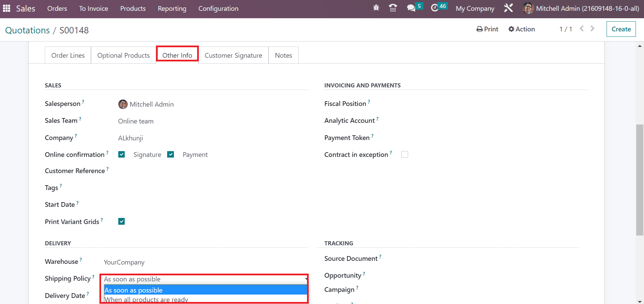Open the Shipping Policy dropdown
Image resolution: width=644 pixels, height=304 pixels.
pos(206,279)
